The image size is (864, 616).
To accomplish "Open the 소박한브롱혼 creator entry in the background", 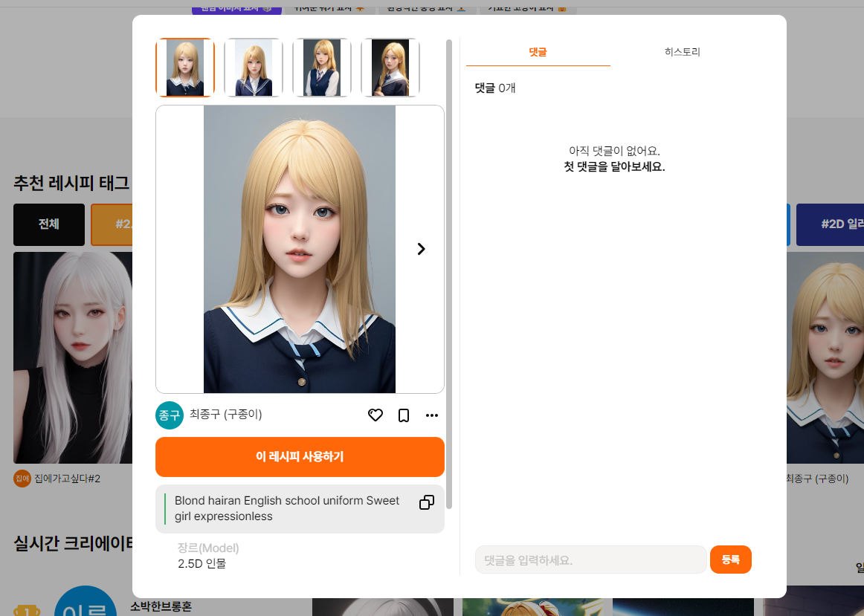I will [161, 606].
